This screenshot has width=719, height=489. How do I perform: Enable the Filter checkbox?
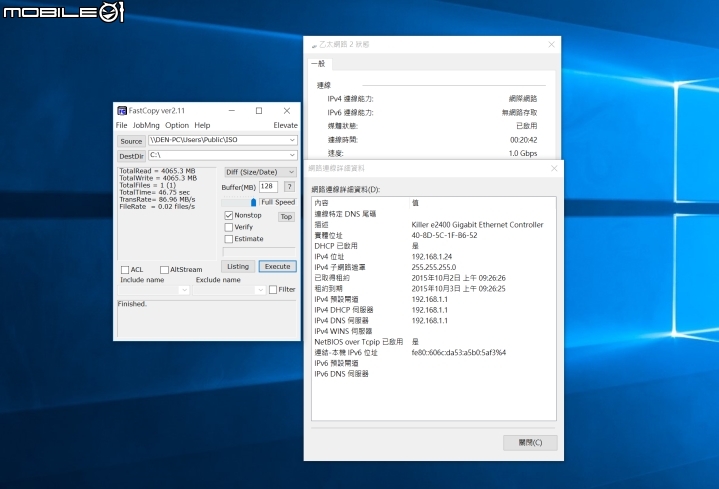(x=273, y=289)
